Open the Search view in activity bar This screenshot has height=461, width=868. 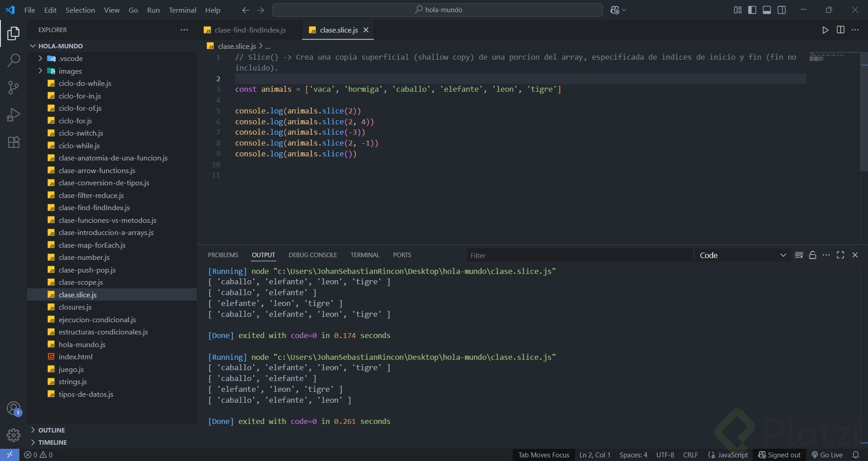pyautogui.click(x=14, y=60)
